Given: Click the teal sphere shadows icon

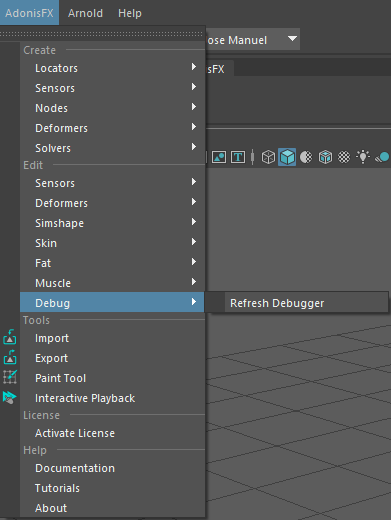Looking at the screenshot, I should click(382, 157).
